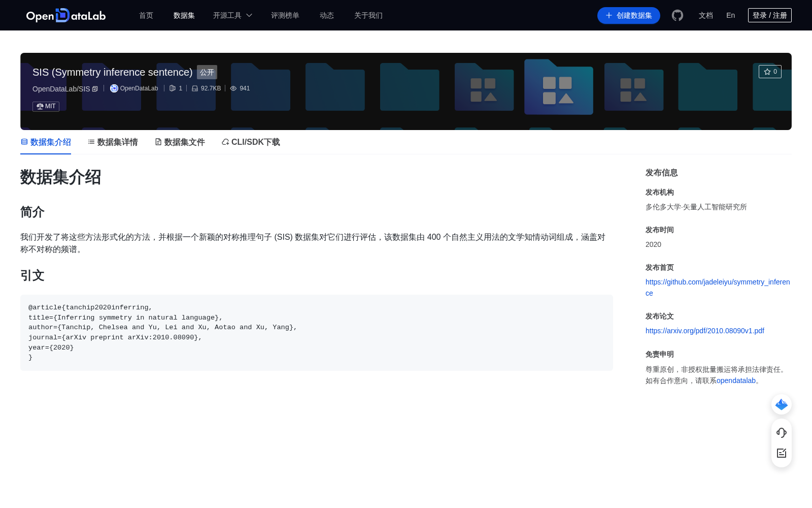Click the storage size icon beside 92.7KB

[x=195, y=88]
